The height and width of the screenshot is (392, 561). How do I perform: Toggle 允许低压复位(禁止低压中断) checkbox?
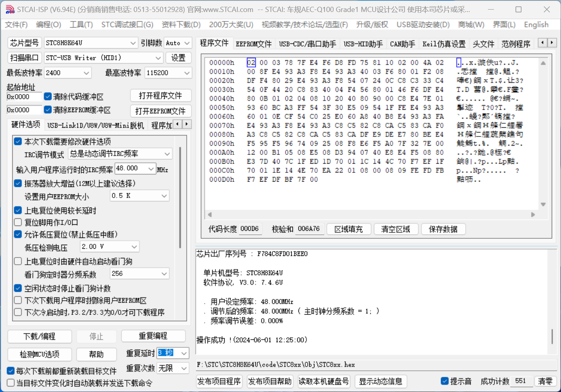(18, 234)
